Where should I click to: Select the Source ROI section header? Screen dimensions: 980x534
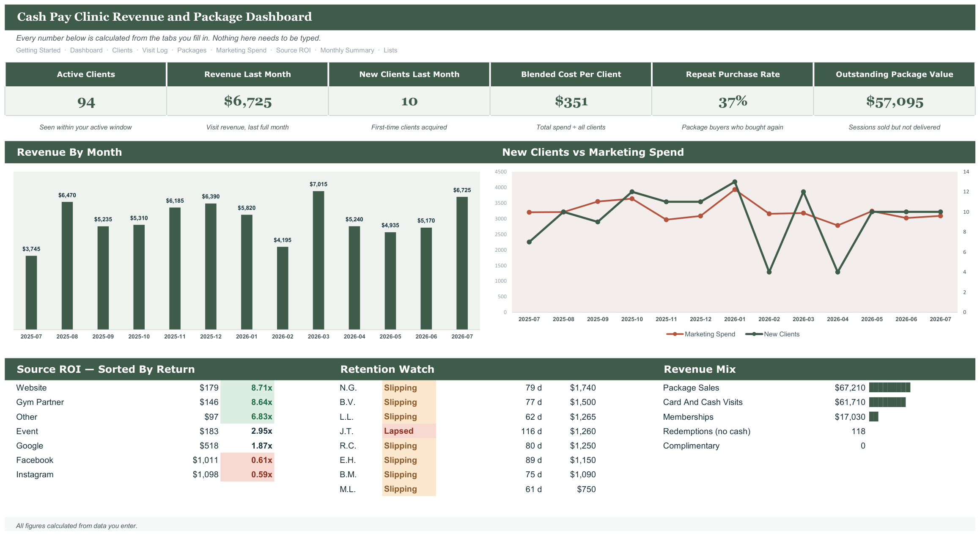click(x=106, y=369)
